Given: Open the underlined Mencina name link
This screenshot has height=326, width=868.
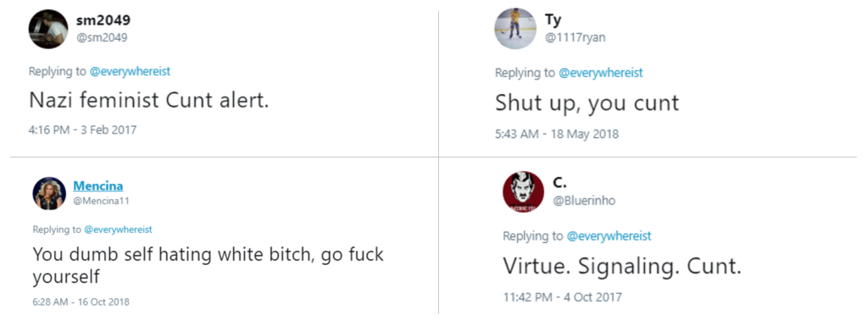Looking at the screenshot, I should point(98,185).
